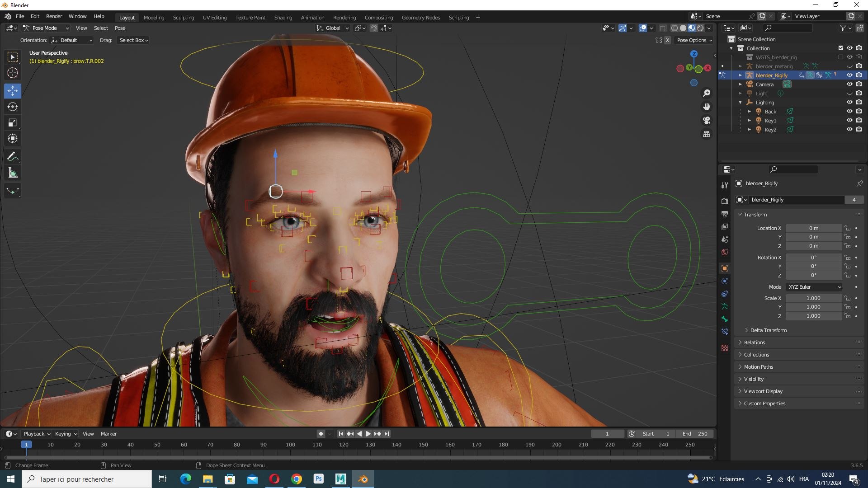Toggle auto keying record button

[321, 434]
